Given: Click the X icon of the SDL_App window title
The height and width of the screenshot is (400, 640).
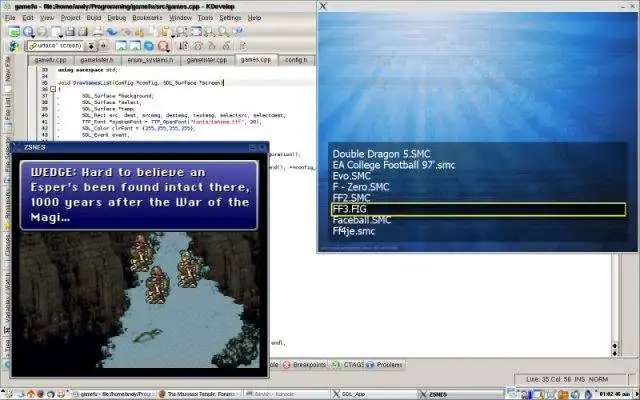Looking at the screenshot, I should pos(323,6).
